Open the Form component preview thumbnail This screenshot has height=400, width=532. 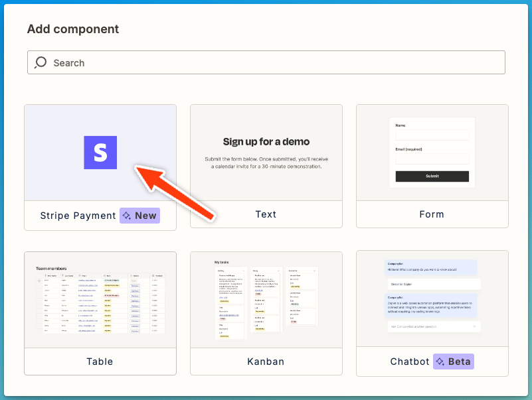(x=432, y=153)
